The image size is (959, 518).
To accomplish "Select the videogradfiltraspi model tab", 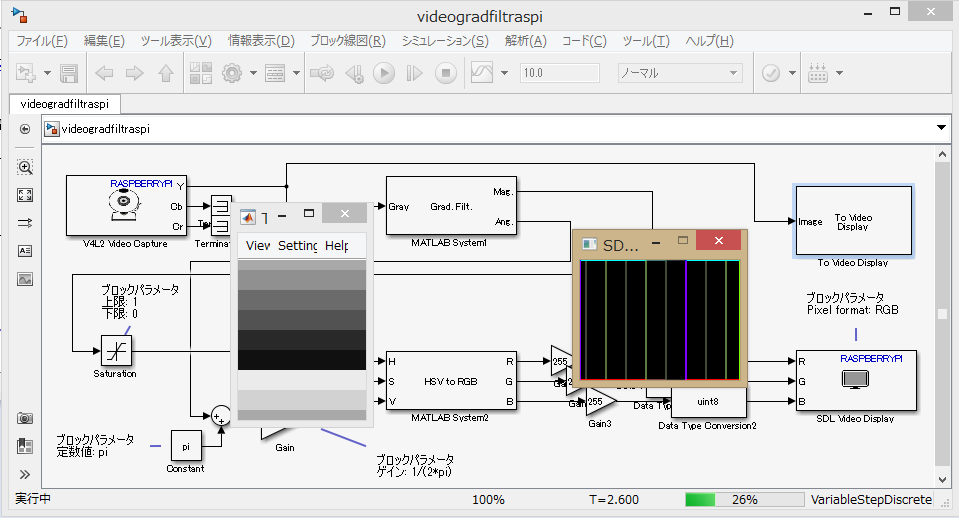I will [x=65, y=103].
